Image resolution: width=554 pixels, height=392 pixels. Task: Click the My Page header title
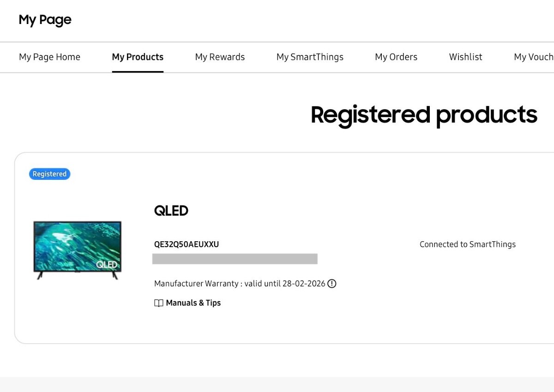[45, 20]
